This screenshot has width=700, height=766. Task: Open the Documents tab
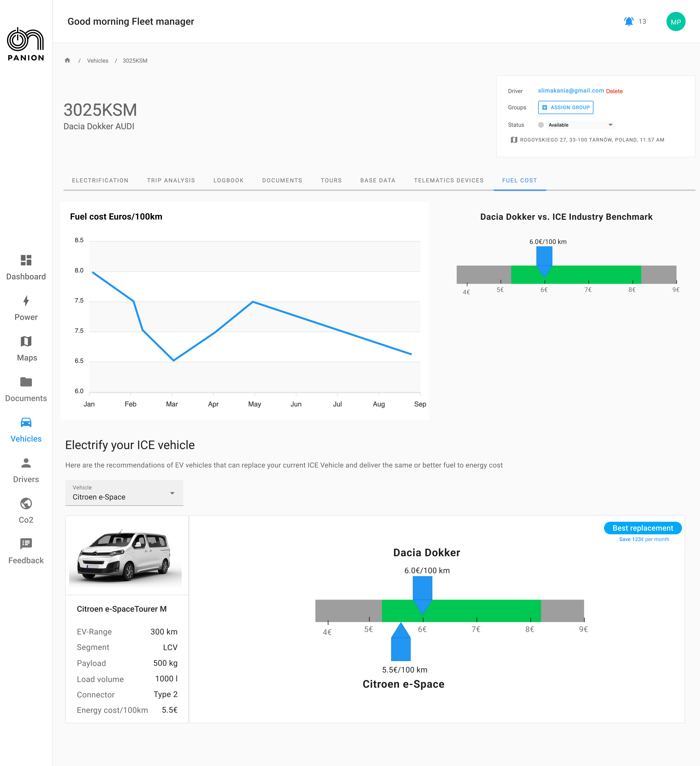282,180
